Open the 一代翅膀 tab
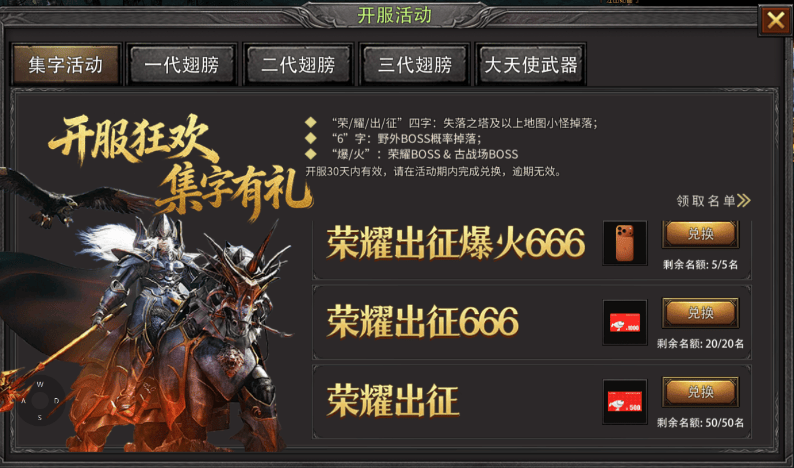 [182, 64]
